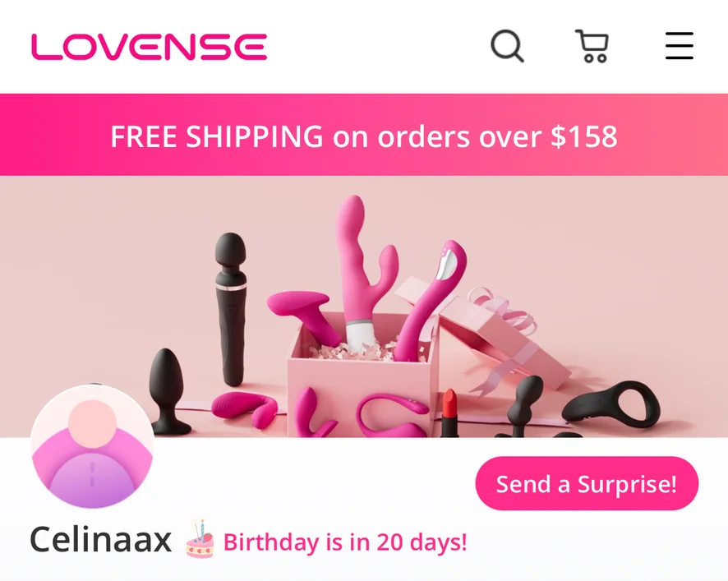Open search with the magnifier icon

(x=507, y=46)
